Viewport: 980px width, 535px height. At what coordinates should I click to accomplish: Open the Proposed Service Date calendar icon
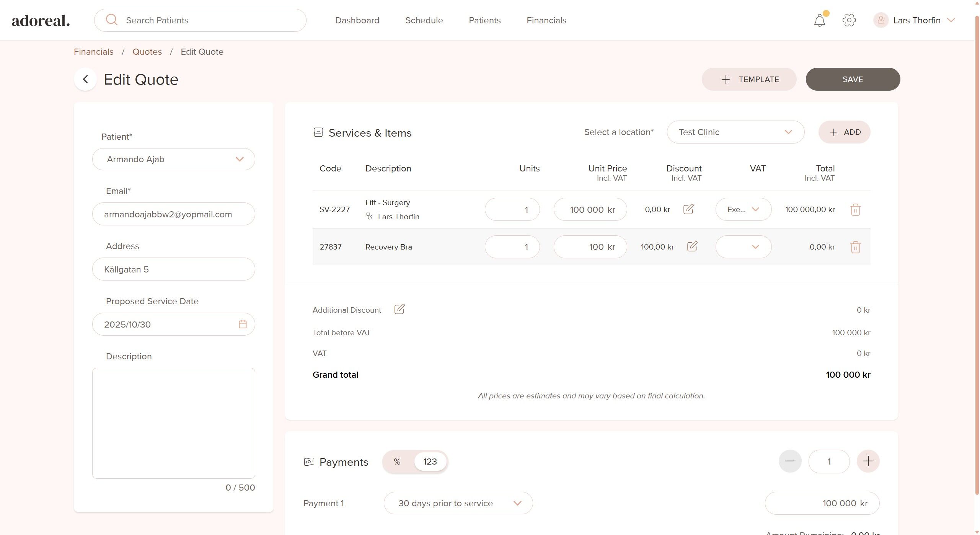pyautogui.click(x=243, y=324)
